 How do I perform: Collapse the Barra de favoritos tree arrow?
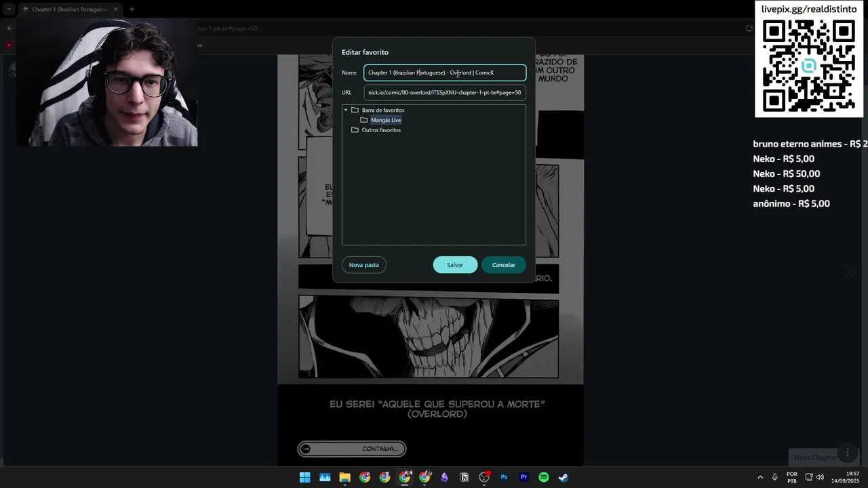coord(346,110)
